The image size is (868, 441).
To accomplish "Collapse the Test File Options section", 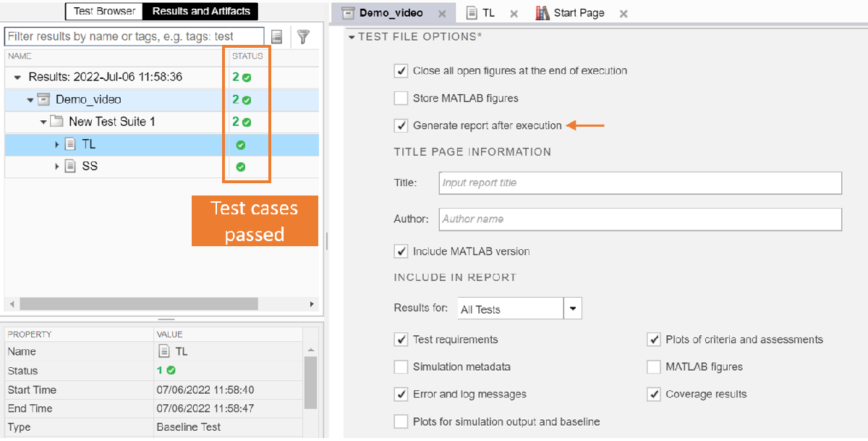I will click(x=352, y=37).
